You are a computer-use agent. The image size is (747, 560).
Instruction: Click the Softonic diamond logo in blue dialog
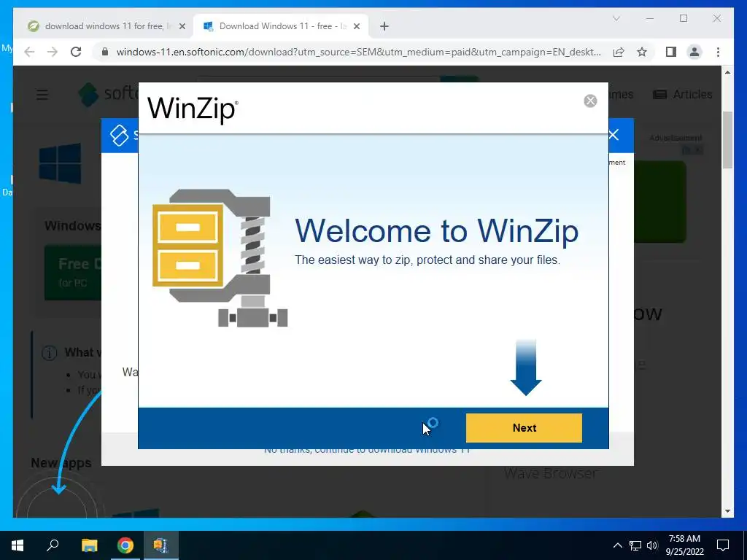tap(119, 135)
